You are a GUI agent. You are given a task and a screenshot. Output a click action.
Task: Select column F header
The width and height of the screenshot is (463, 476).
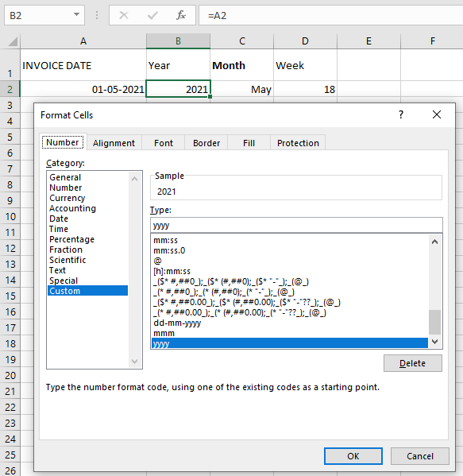[432, 41]
